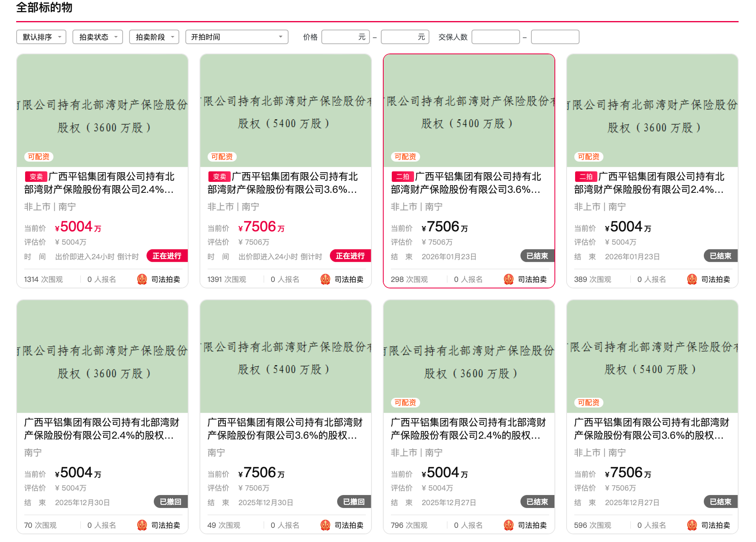
Task: Open the 拍卖状态 filter dropdown
Action: [97, 37]
